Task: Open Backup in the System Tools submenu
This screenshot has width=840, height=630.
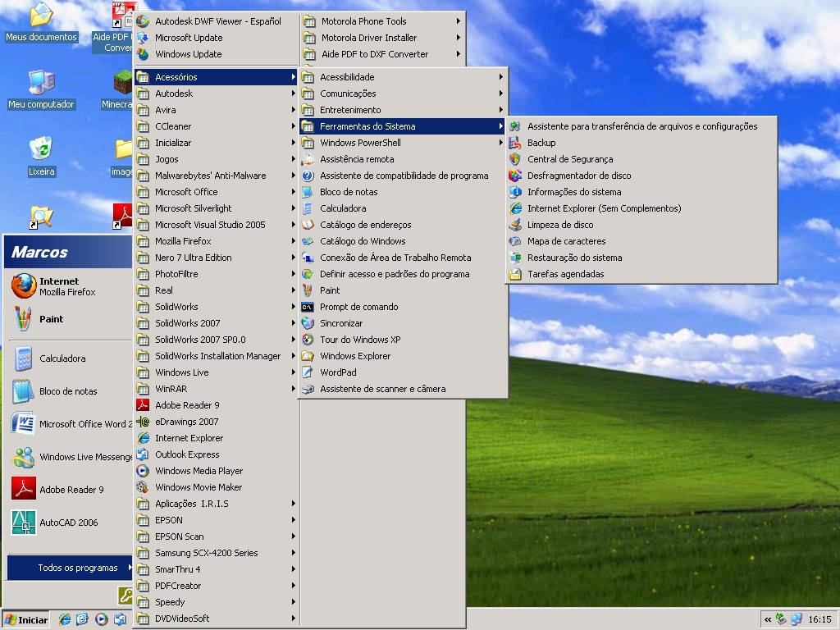Action: tap(641, 143)
